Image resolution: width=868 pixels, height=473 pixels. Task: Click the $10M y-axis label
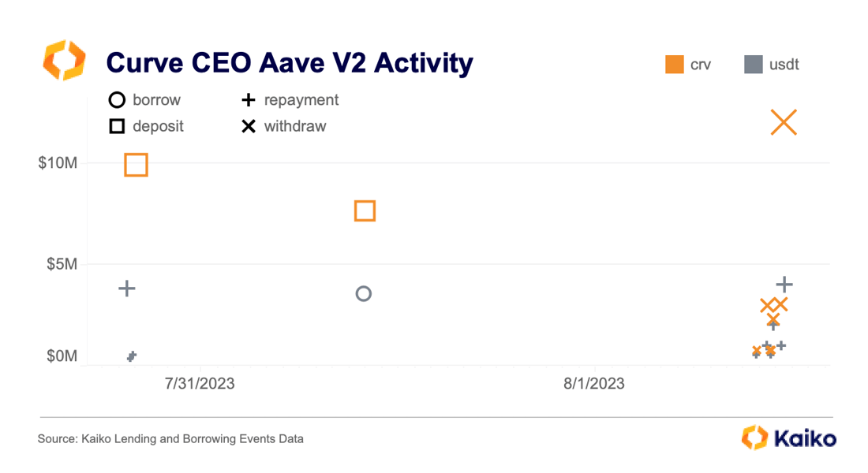(x=58, y=162)
